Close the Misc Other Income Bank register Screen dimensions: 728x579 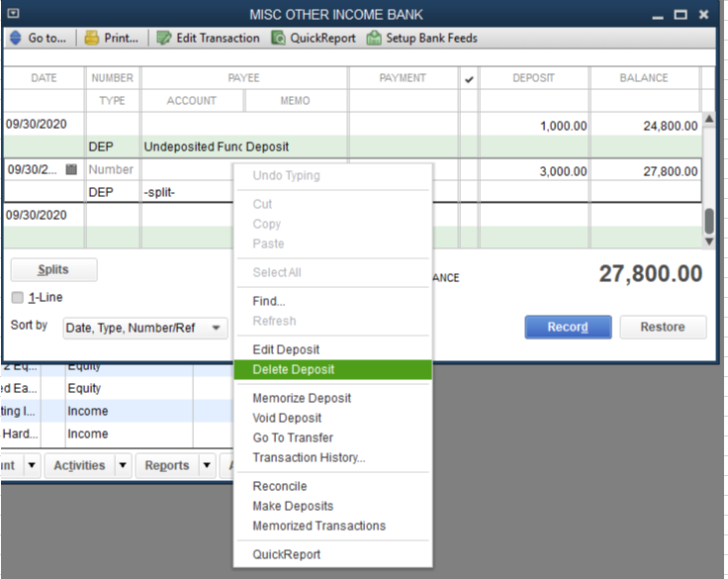tap(704, 15)
